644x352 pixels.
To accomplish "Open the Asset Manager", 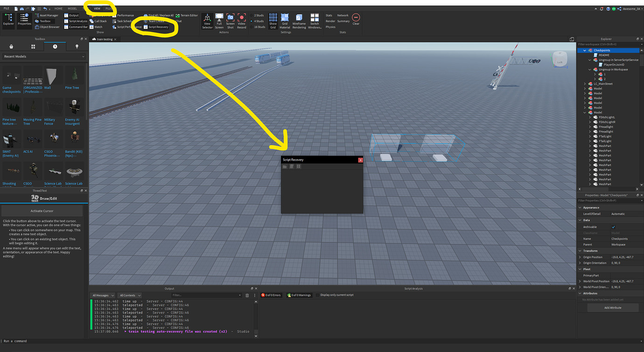I will (x=50, y=15).
